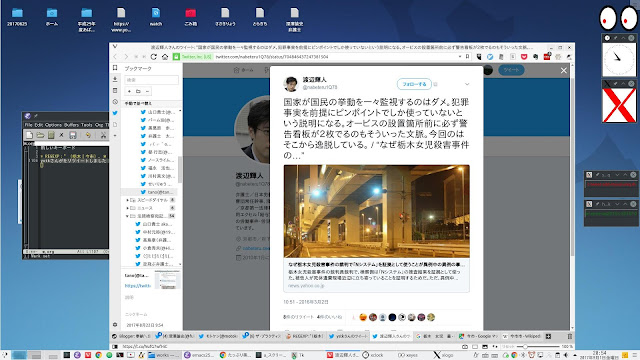Add a new bookmark with plus button
The image size is (640, 360).
pyautogui.click(x=129, y=91)
